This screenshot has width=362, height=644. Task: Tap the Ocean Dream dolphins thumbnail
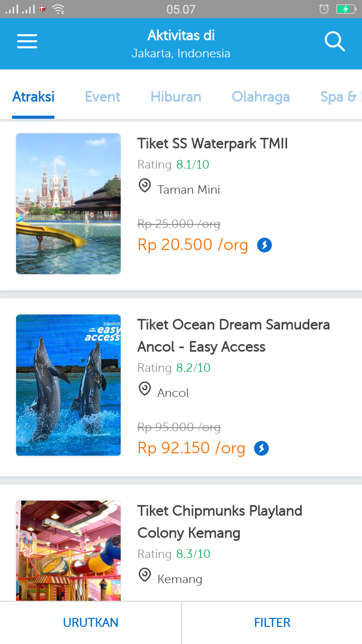68,385
